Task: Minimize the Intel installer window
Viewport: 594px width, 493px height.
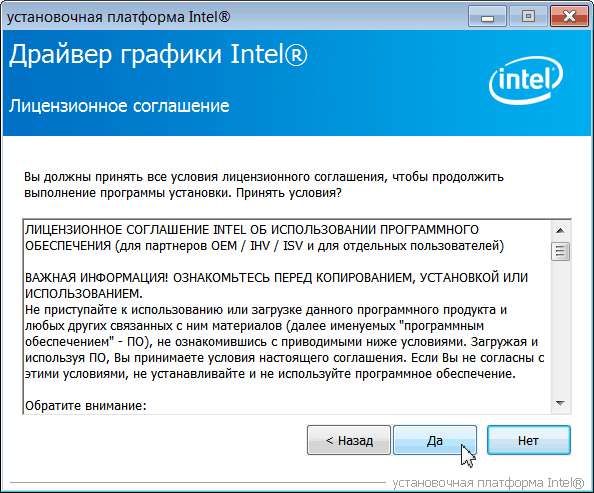Action: coord(487,17)
